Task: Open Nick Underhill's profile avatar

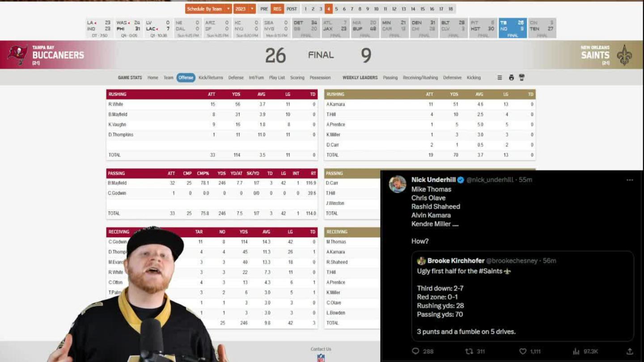Action: tap(397, 184)
